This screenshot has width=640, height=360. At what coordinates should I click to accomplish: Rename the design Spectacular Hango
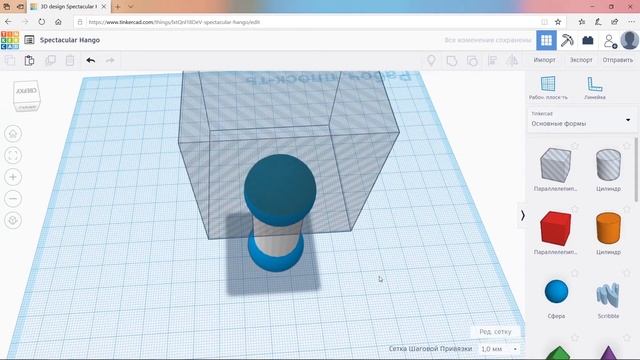(70, 40)
